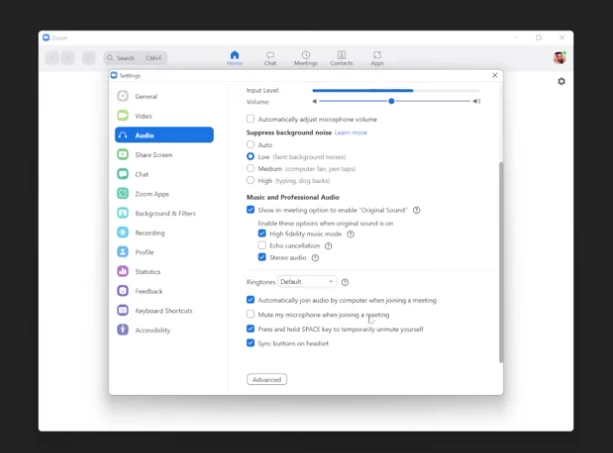The width and height of the screenshot is (613, 453).
Task: Open Advanced audio settings
Action: [x=267, y=380]
